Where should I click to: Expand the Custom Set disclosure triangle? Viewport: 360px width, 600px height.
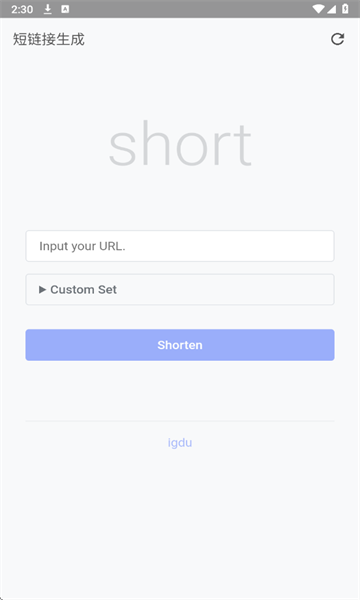42,290
